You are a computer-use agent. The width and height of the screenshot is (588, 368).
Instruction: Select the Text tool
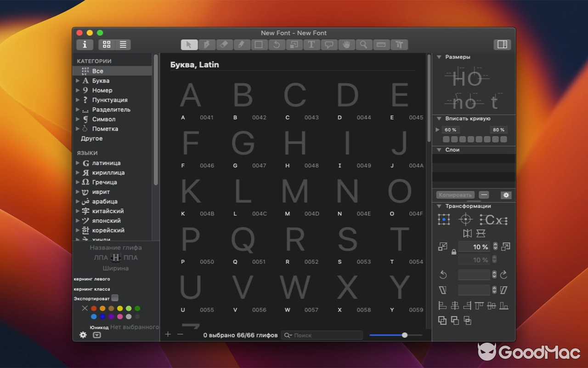311,45
